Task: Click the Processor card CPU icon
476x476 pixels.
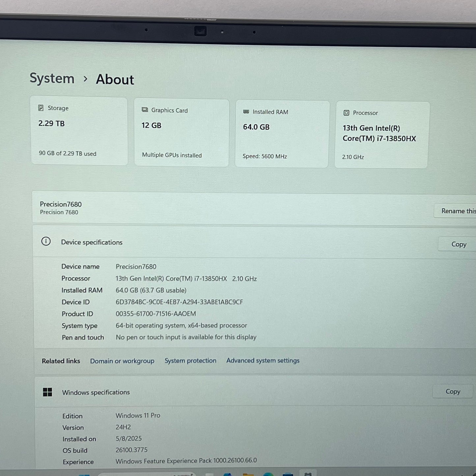Action: 346,113
